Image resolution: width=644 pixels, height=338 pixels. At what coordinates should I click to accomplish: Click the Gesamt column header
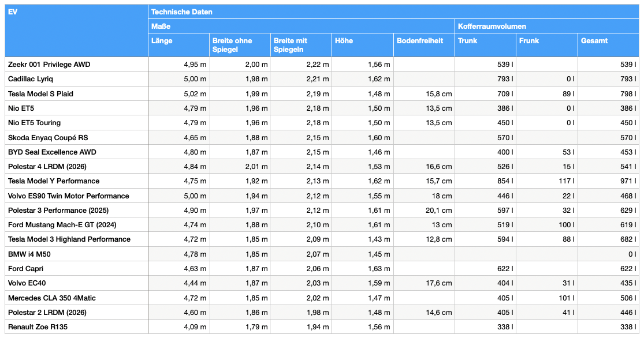click(x=608, y=45)
